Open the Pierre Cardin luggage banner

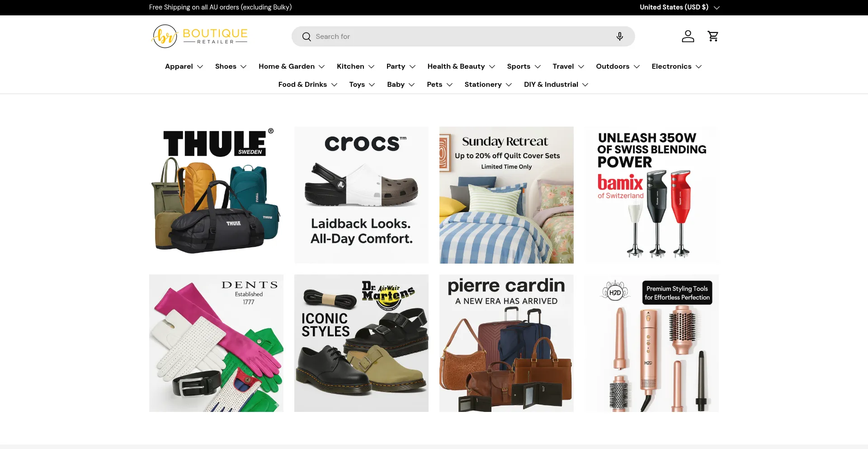(x=506, y=343)
